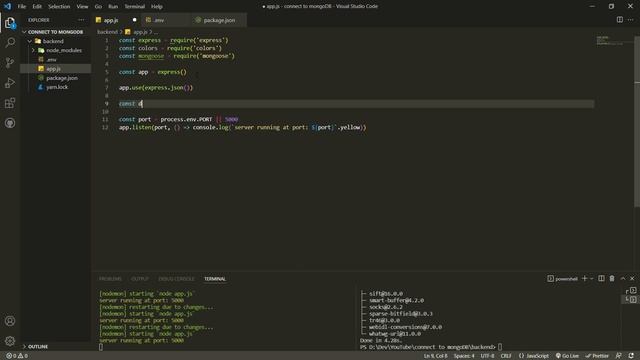Open the GitHub view in activity bar

[x=10, y=123]
